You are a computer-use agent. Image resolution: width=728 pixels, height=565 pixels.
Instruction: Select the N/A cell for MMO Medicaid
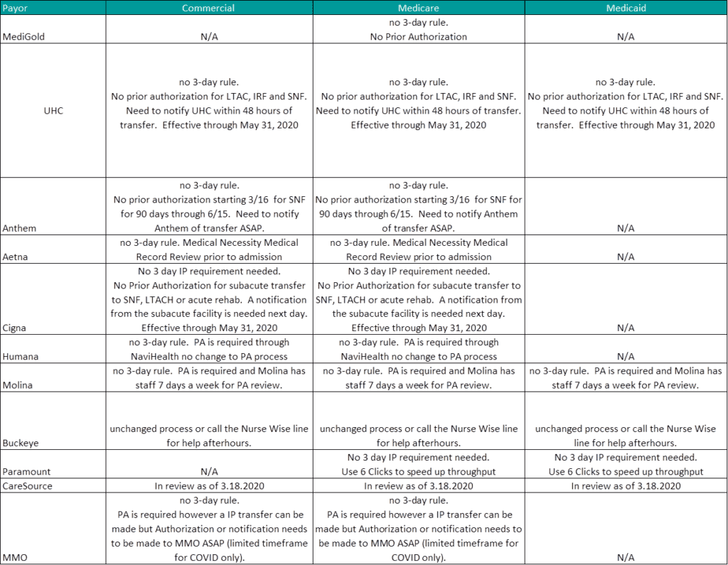pyautogui.click(x=626, y=557)
